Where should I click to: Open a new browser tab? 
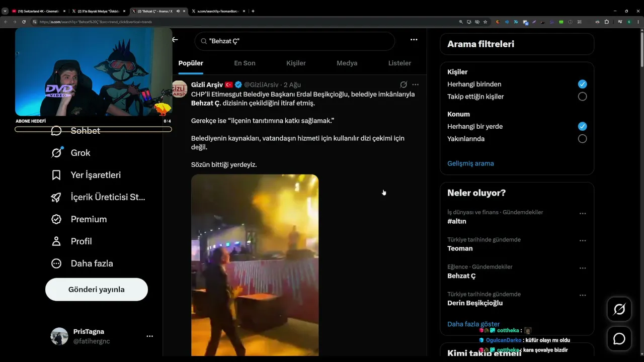click(x=253, y=11)
